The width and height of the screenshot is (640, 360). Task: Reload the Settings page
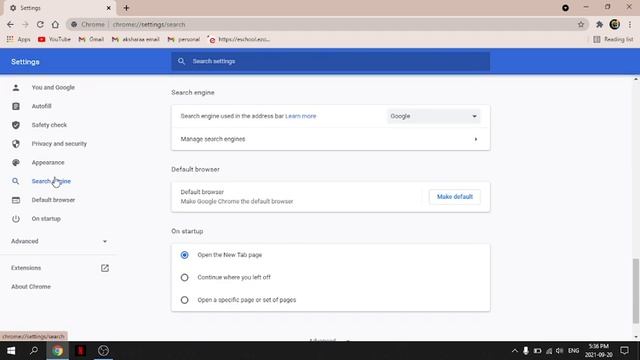coord(40,24)
